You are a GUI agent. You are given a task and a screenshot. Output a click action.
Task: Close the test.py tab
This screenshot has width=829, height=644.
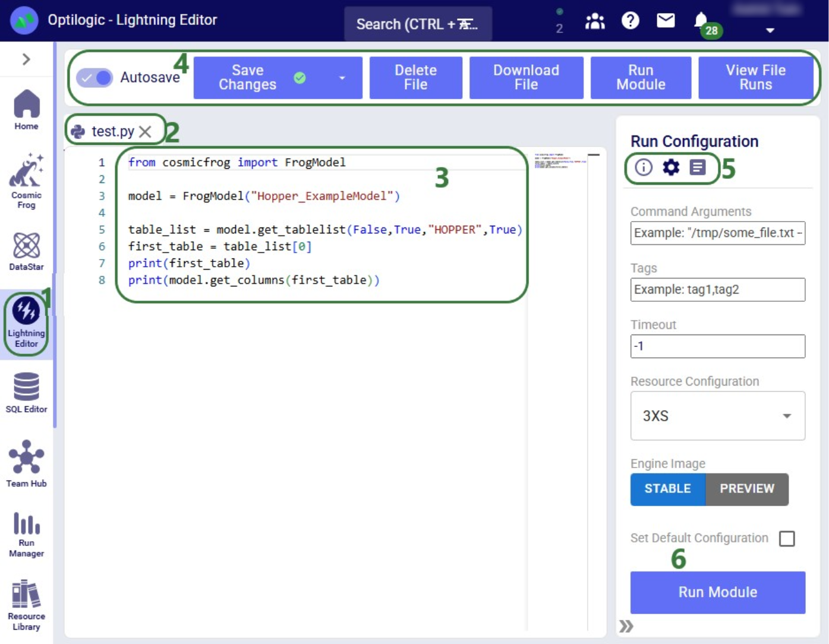(145, 131)
